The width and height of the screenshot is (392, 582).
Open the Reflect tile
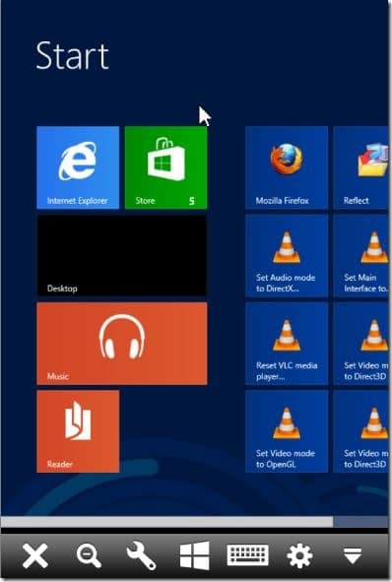pos(360,167)
